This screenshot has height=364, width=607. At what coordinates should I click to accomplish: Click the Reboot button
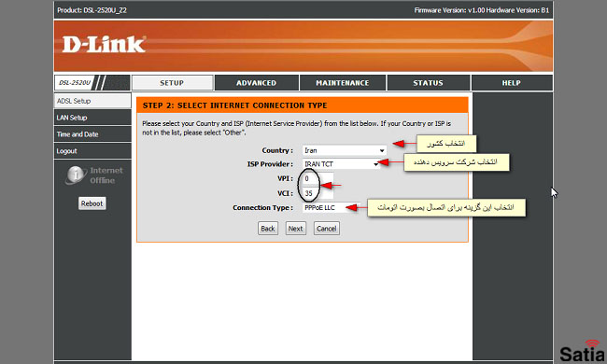click(x=92, y=203)
